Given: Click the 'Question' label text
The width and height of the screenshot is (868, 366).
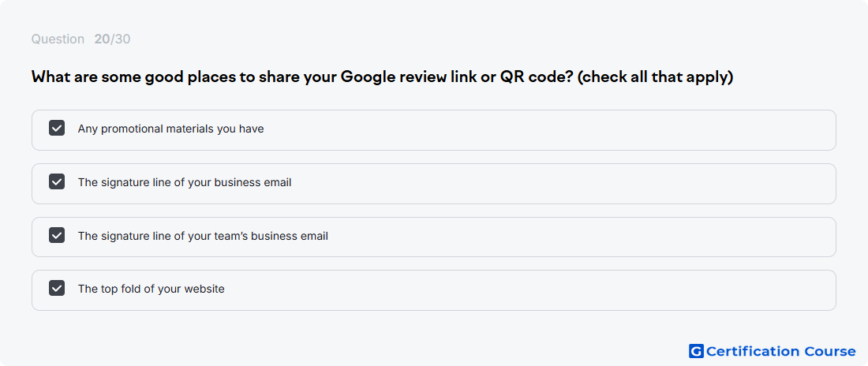Looking at the screenshot, I should tap(58, 39).
